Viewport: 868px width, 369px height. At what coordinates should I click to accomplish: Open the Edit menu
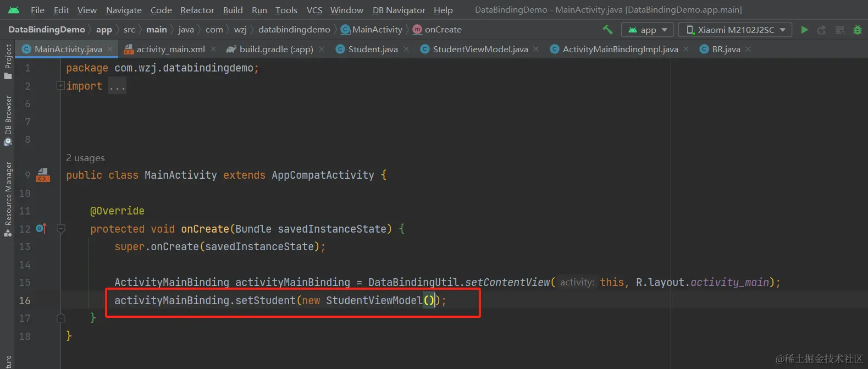[x=61, y=10]
